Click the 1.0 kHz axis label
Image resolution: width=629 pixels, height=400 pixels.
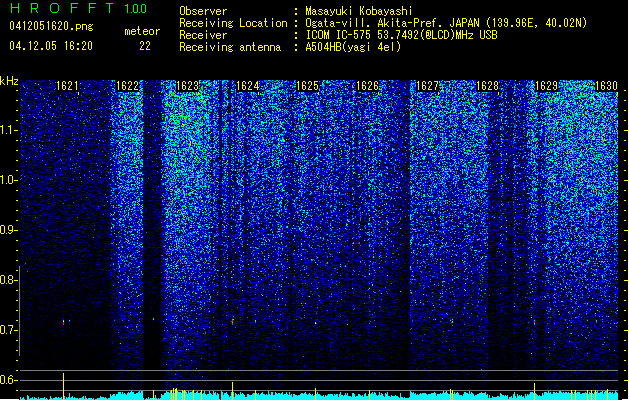[9, 180]
